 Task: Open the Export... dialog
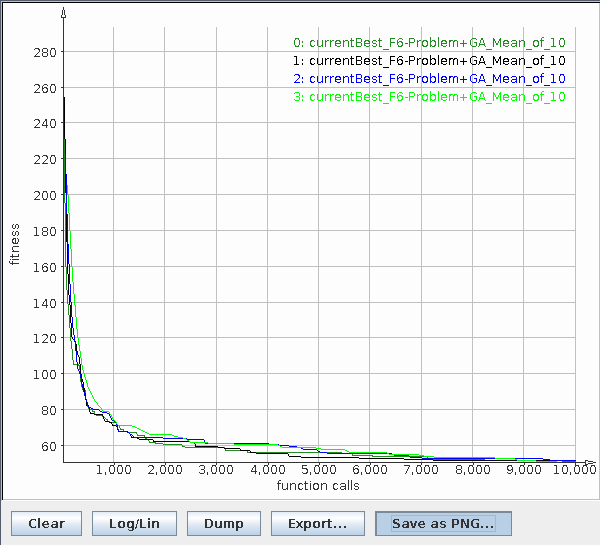tap(317, 523)
